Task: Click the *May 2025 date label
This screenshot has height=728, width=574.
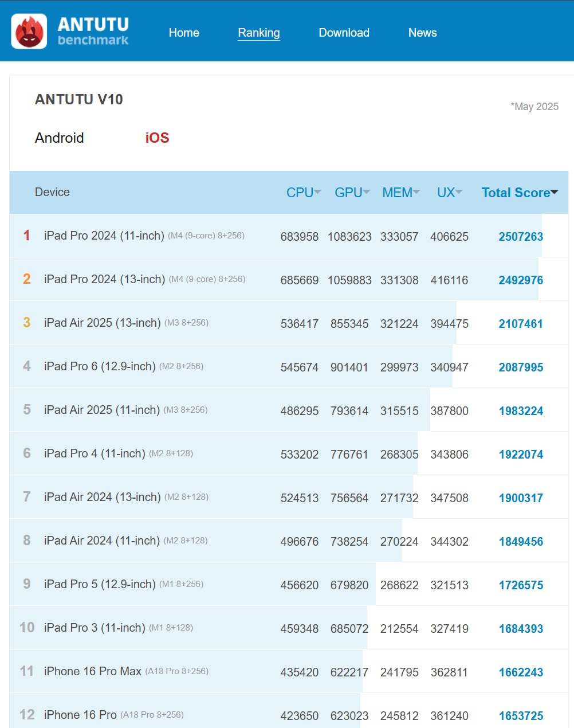Action: coord(534,107)
